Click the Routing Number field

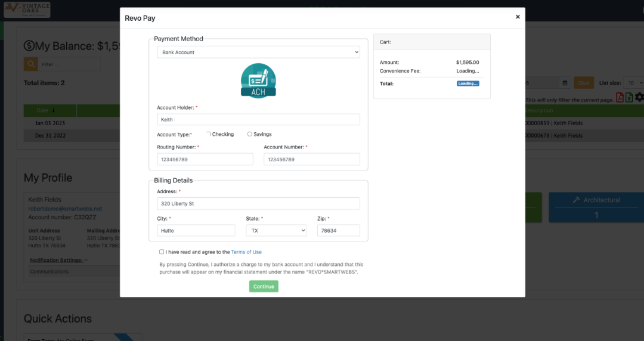[205, 159]
